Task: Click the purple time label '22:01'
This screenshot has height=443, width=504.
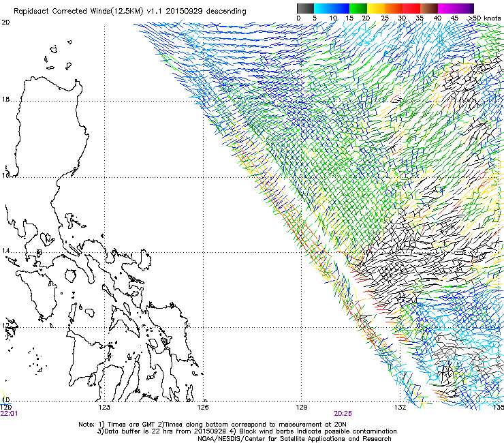Action: tap(9, 413)
